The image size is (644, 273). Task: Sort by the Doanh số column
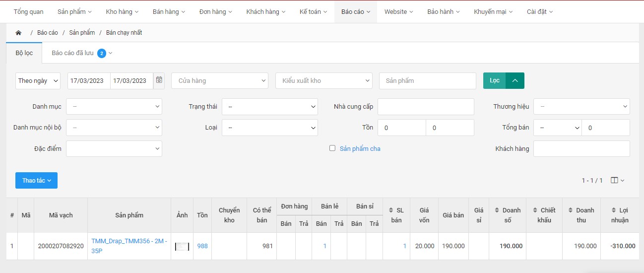(x=508, y=215)
